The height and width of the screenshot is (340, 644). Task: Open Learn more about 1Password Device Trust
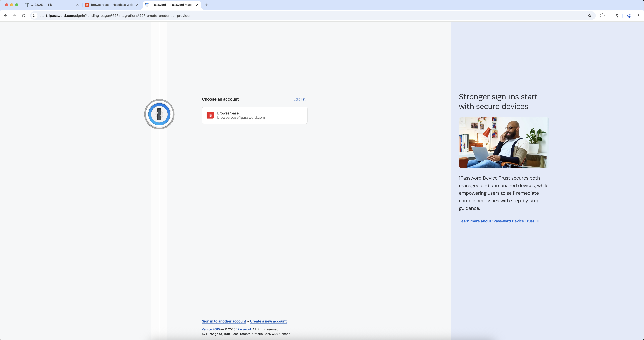499,221
